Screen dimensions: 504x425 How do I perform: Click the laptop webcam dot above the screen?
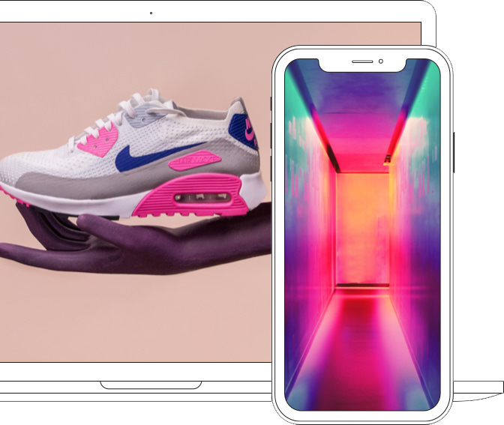point(151,13)
